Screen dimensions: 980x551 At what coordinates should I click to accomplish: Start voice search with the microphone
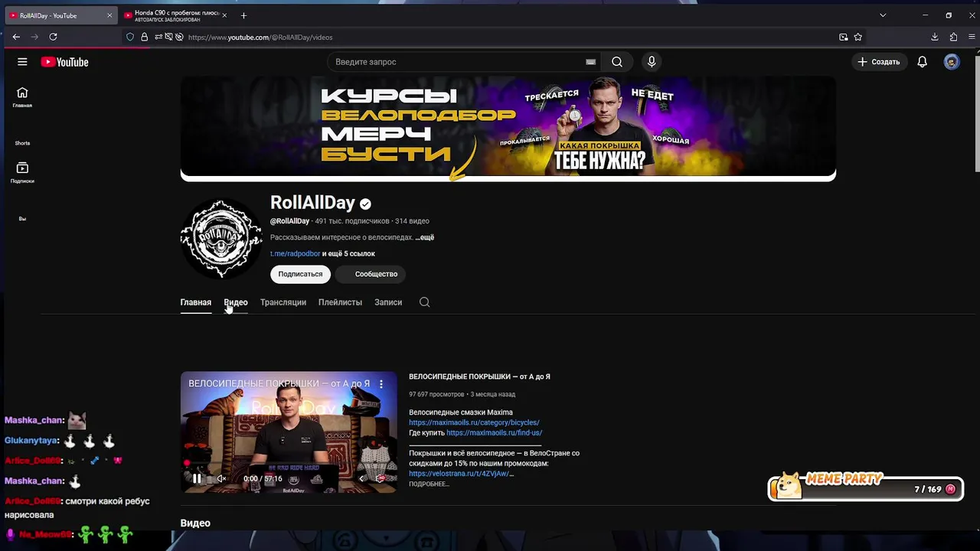coord(652,62)
